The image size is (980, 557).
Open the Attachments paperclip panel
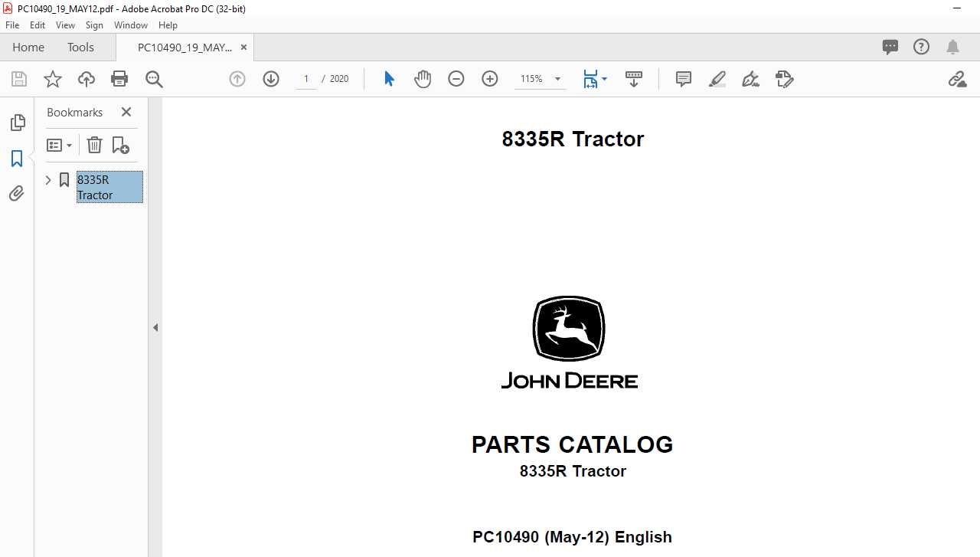click(x=17, y=193)
